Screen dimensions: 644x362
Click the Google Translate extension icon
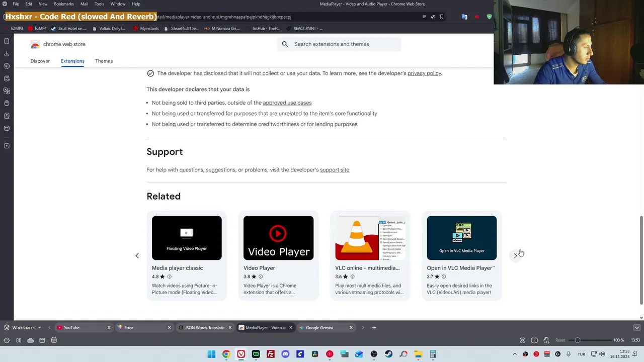point(464,17)
